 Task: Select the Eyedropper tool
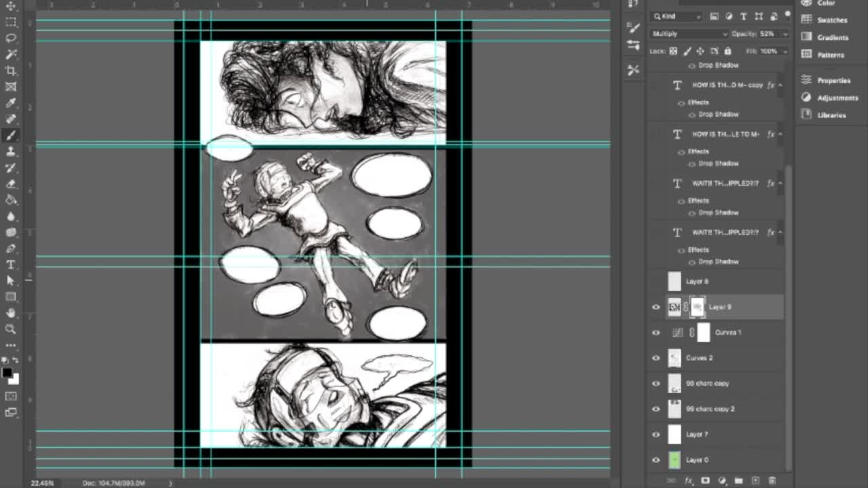click(11, 103)
